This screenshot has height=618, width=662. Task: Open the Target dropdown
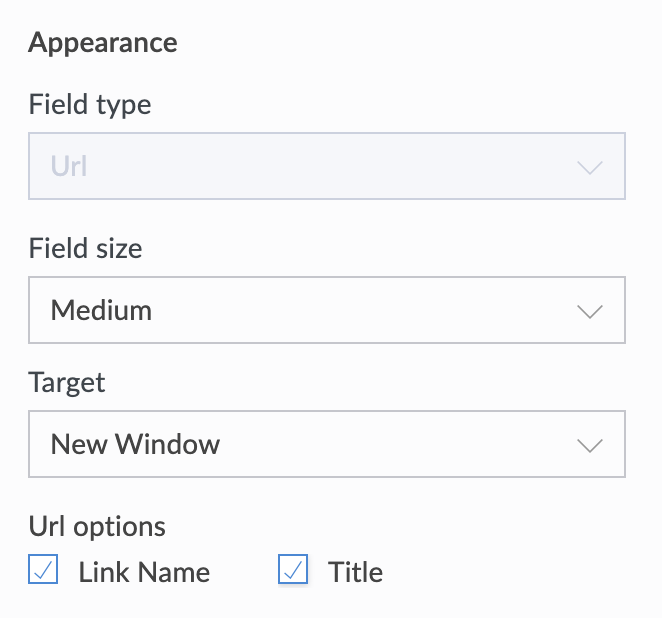[326, 444]
